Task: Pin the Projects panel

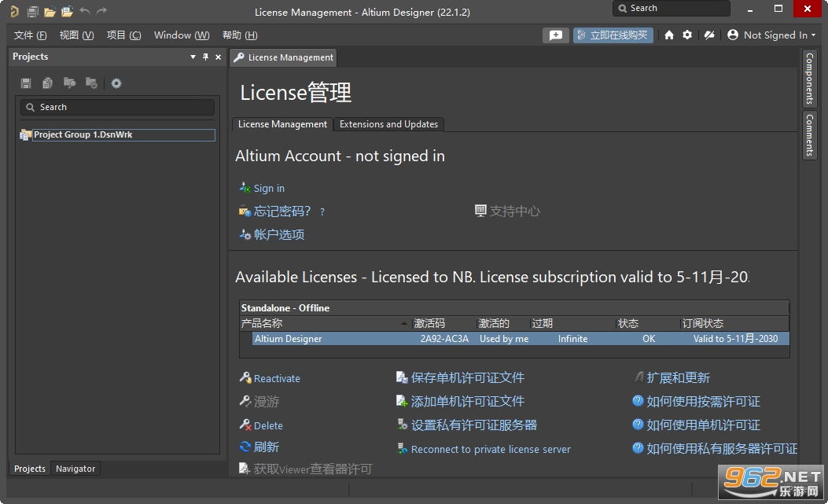Action: (205, 57)
